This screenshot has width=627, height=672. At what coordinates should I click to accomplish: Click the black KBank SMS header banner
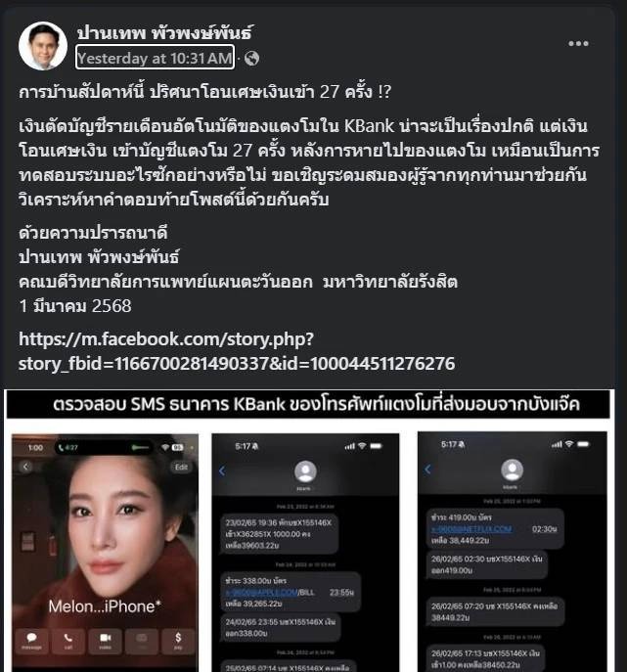point(308,404)
